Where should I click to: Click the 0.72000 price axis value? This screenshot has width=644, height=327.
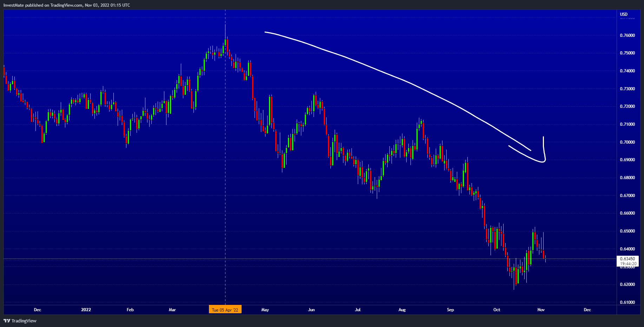click(627, 106)
